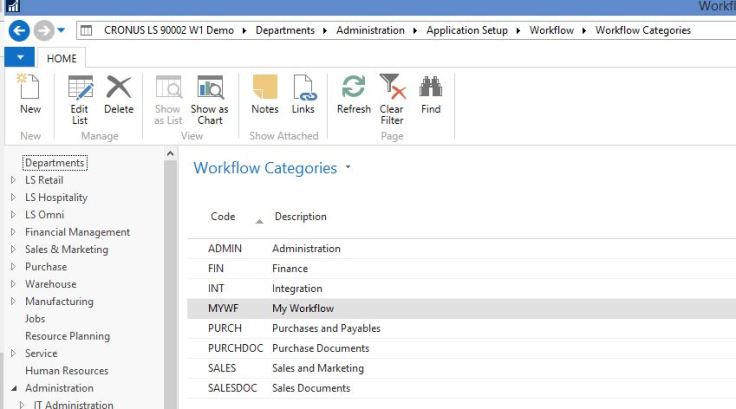Click Application Setup in the breadcrumb

(x=467, y=31)
